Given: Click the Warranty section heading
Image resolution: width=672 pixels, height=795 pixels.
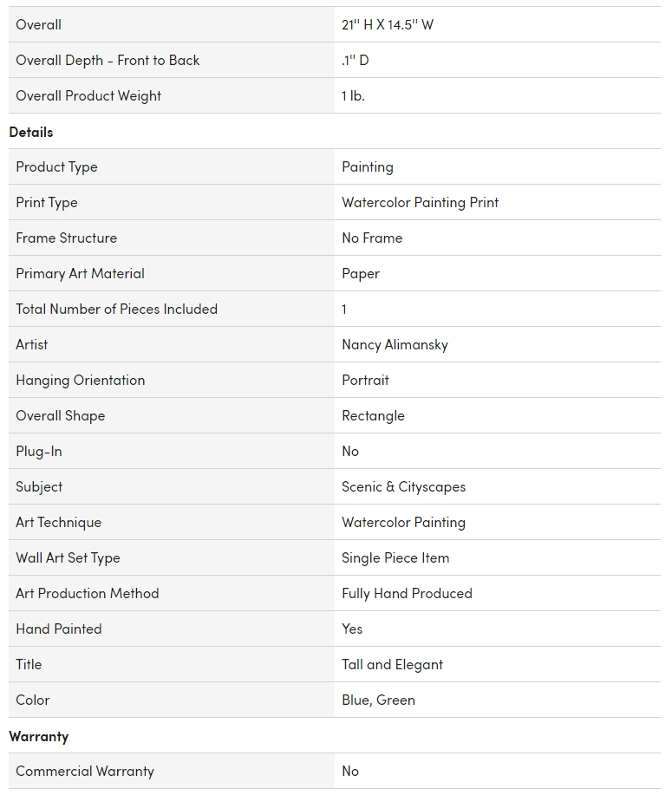Looking at the screenshot, I should click(39, 736).
